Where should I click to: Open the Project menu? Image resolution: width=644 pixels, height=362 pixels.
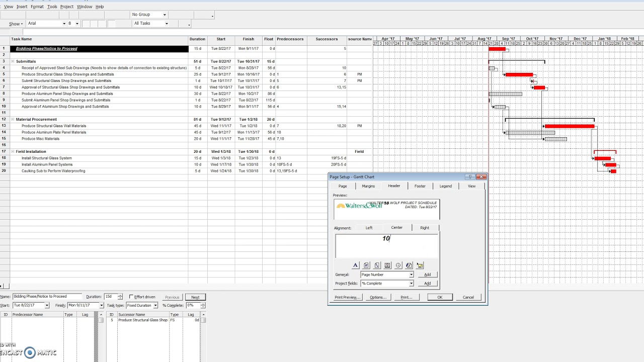(67, 7)
